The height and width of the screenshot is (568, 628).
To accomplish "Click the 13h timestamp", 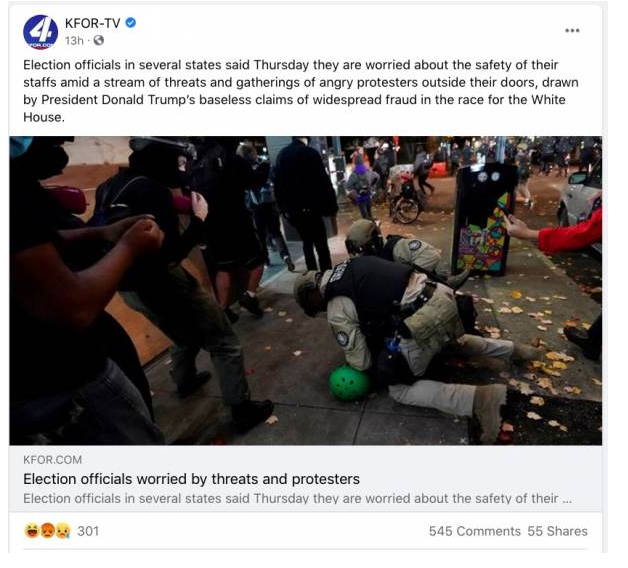I will (74, 41).
